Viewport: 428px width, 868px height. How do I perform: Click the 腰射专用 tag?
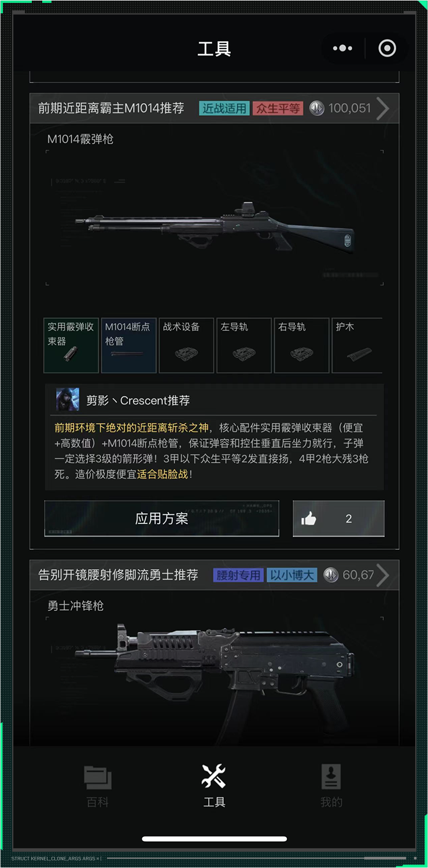click(x=238, y=575)
